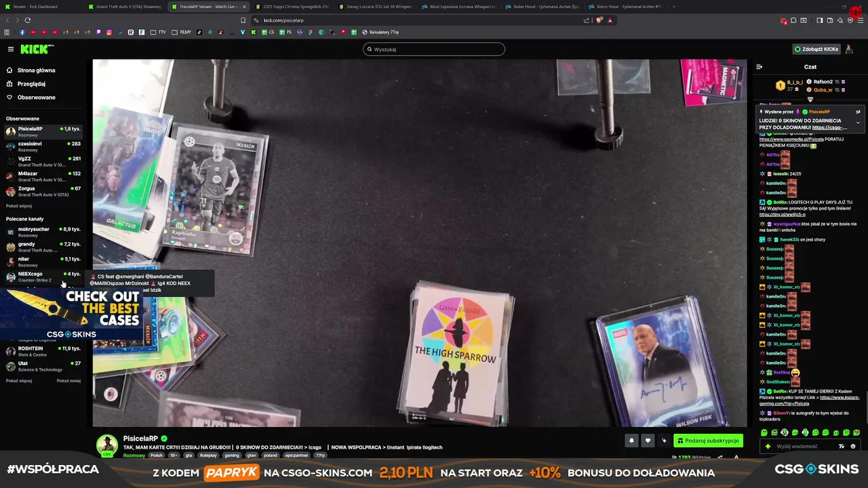Open ROSHTEIN channel in sidebar
The width and height of the screenshot is (868, 488).
point(43,351)
